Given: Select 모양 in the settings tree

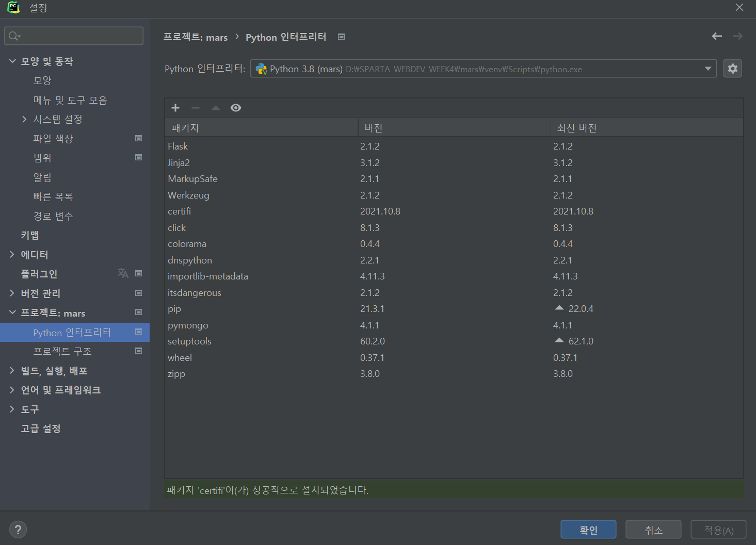Looking at the screenshot, I should pyautogui.click(x=43, y=80).
